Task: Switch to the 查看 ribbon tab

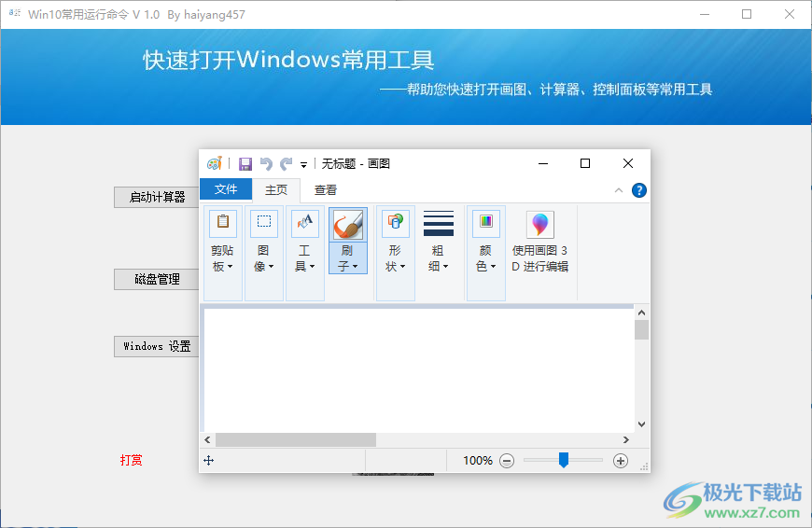Action: 325,190
